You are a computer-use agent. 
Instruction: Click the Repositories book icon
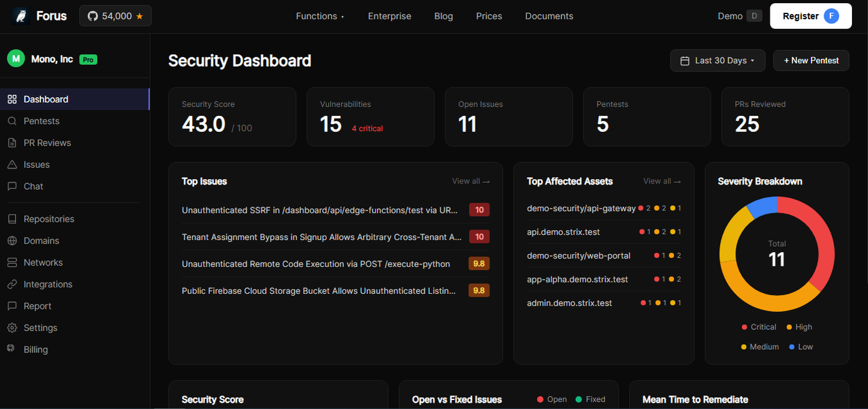12,219
